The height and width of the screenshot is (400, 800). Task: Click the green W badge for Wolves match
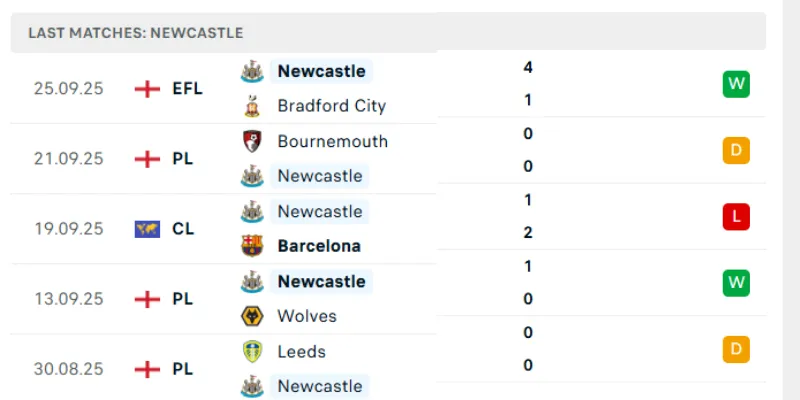tap(736, 283)
